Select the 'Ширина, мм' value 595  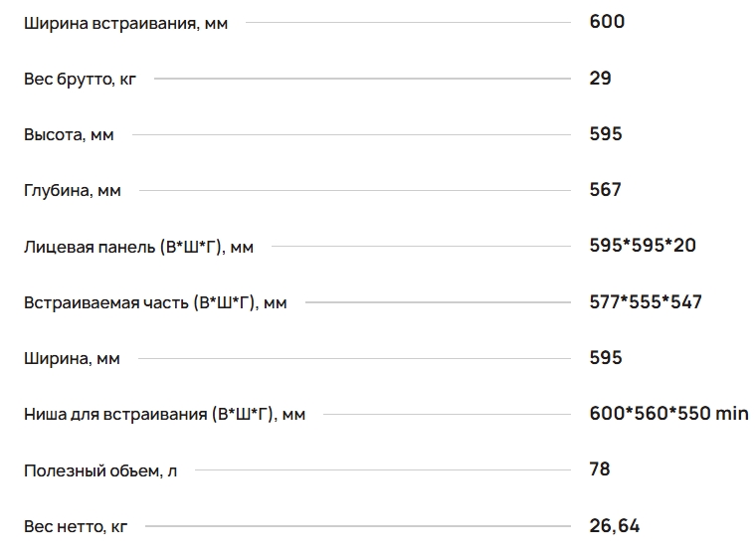click(x=606, y=357)
